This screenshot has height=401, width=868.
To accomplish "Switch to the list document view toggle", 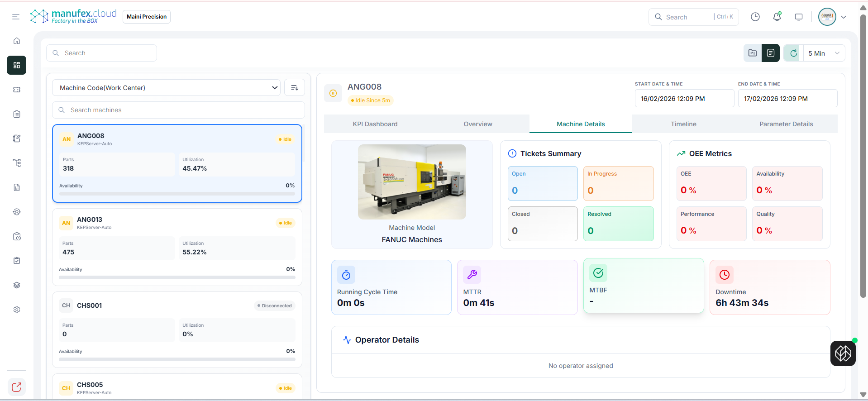I will [770, 53].
